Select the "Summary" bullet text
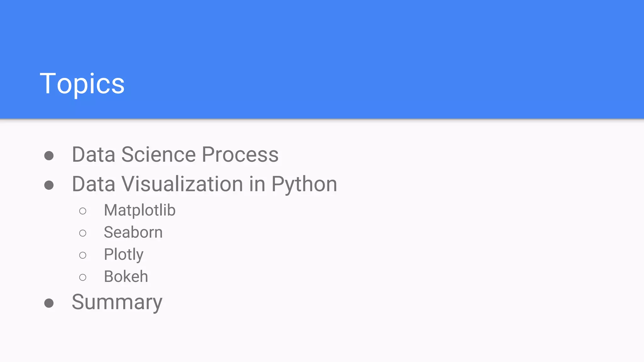644x362 pixels. [x=117, y=302]
